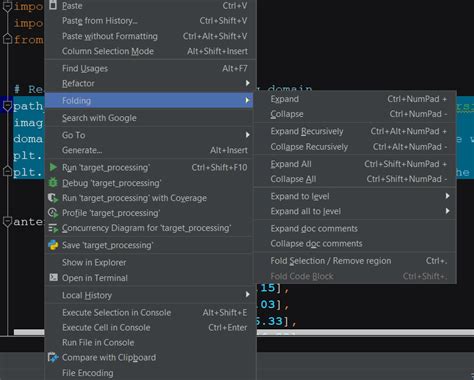
Task: Open Expand all to level submenu arrow
Action: tap(447, 211)
